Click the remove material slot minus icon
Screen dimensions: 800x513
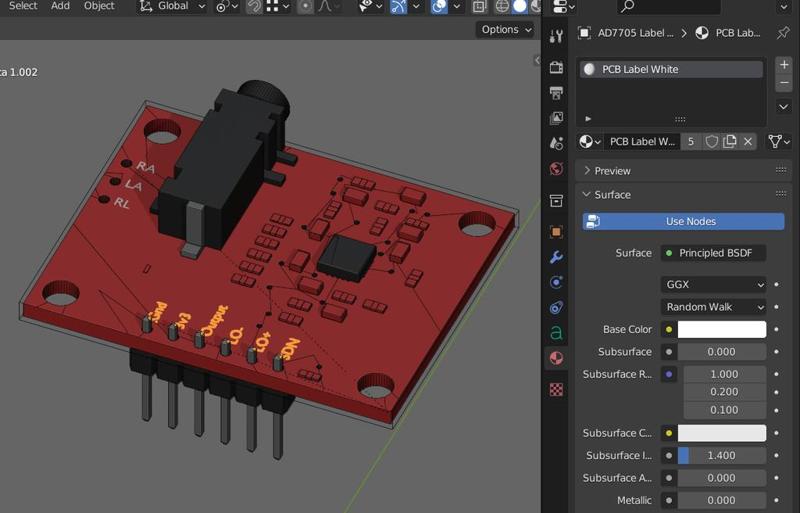coord(784,83)
